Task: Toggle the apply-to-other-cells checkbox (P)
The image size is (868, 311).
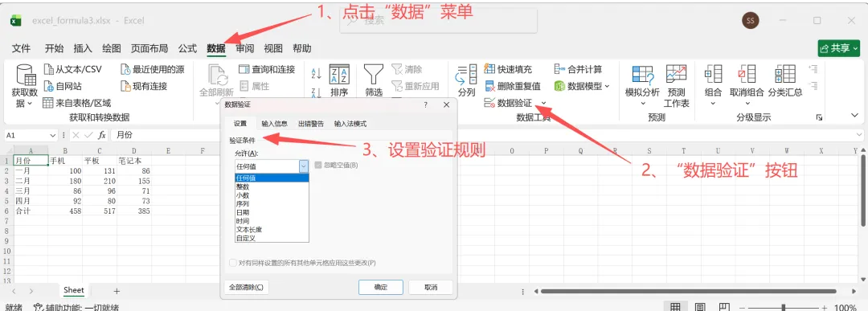Action: (x=233, y=263)
